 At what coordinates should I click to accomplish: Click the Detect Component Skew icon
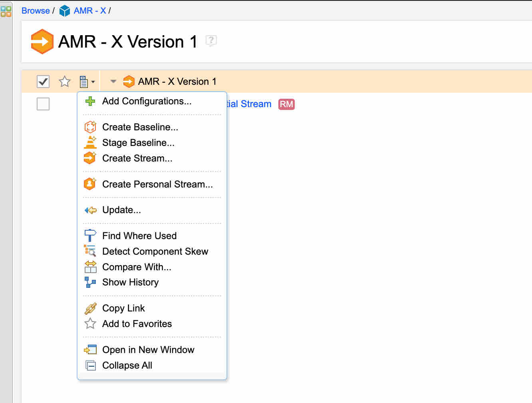coord(90,251)
